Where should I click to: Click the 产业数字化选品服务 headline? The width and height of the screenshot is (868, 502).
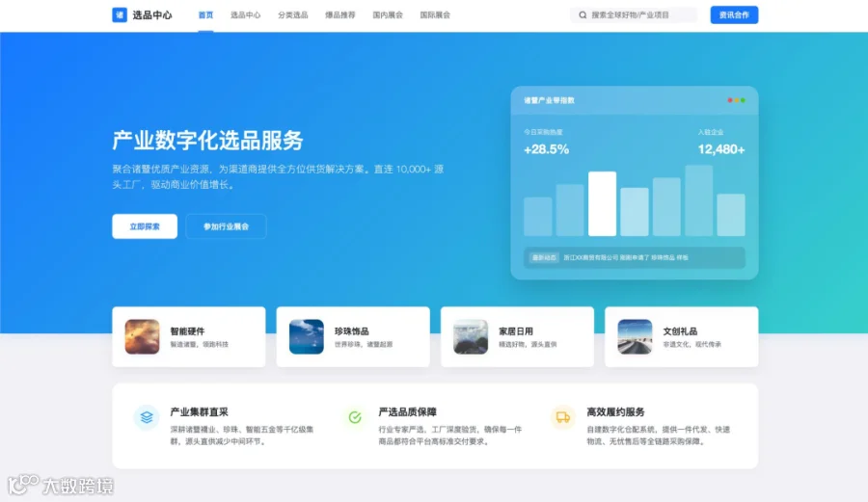point(207,141)
